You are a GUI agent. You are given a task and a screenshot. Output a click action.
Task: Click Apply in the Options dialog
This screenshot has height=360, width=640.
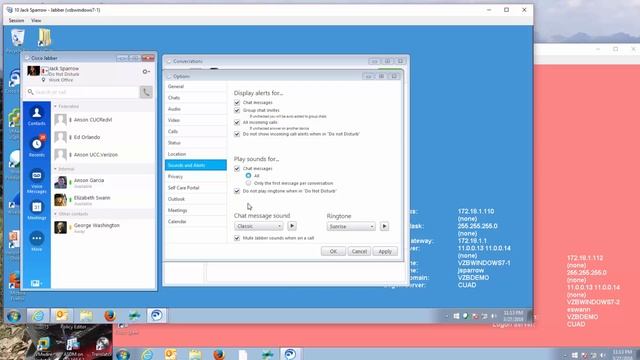coord(385,251)
